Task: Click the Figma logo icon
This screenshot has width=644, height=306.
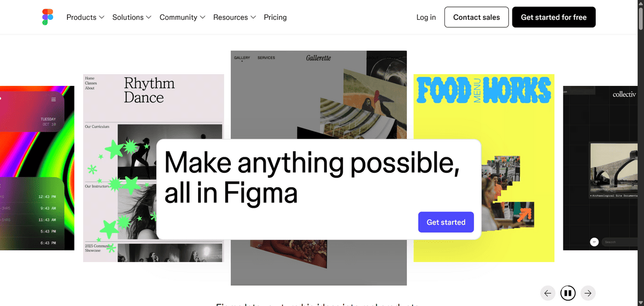Action: (48, 17)
